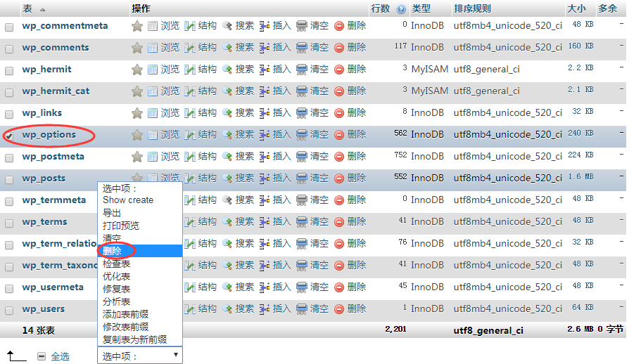This screenshot has height=364, width=641.
Task: Tick the wp_commentmeta checkbox
Action: point(9,27)
